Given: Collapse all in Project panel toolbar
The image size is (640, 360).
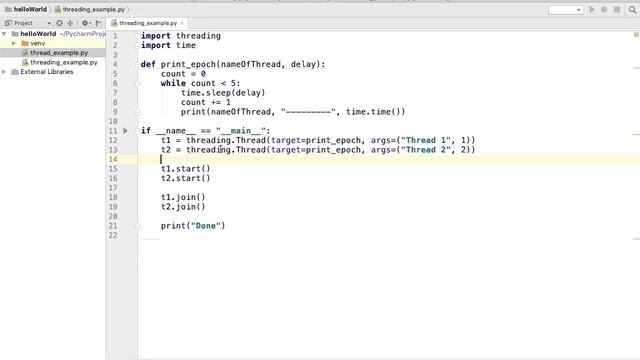Looking at the screenshot, I should pos(70,23).
